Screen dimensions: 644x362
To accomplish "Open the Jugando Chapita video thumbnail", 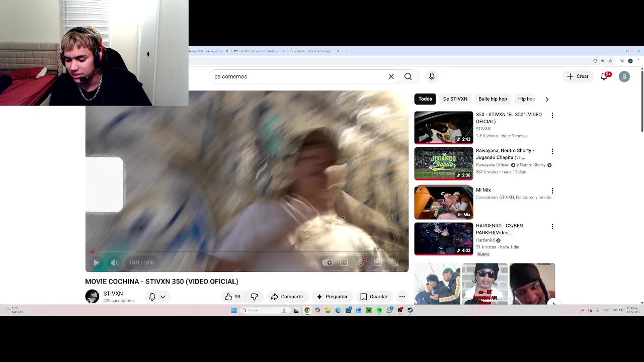I will click(x=444, y=163).
